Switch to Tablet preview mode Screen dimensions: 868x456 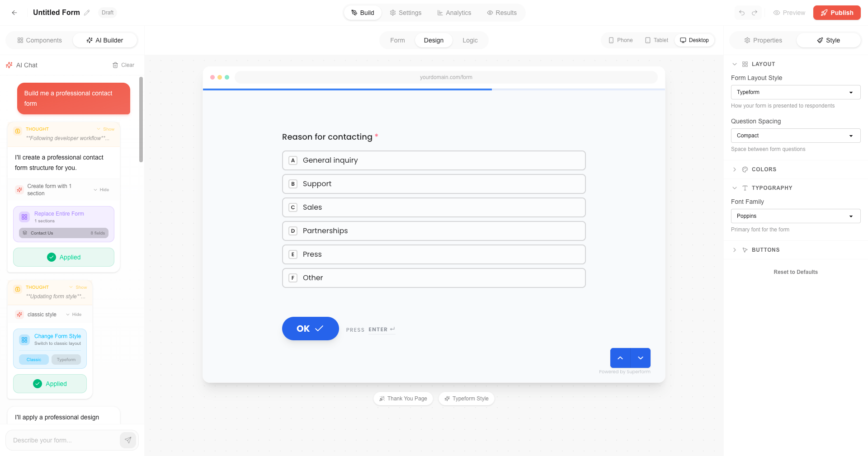tap(656, 40)
